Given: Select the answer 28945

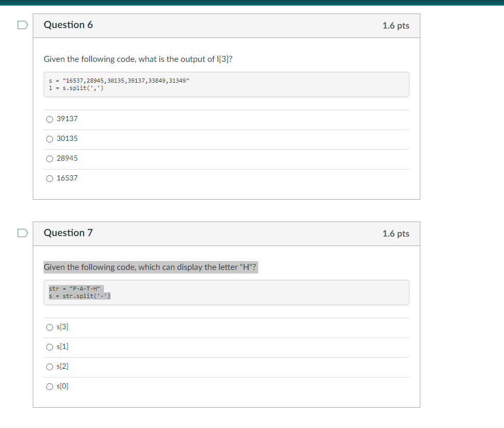Looking at the screenshot, I should 49,159.
